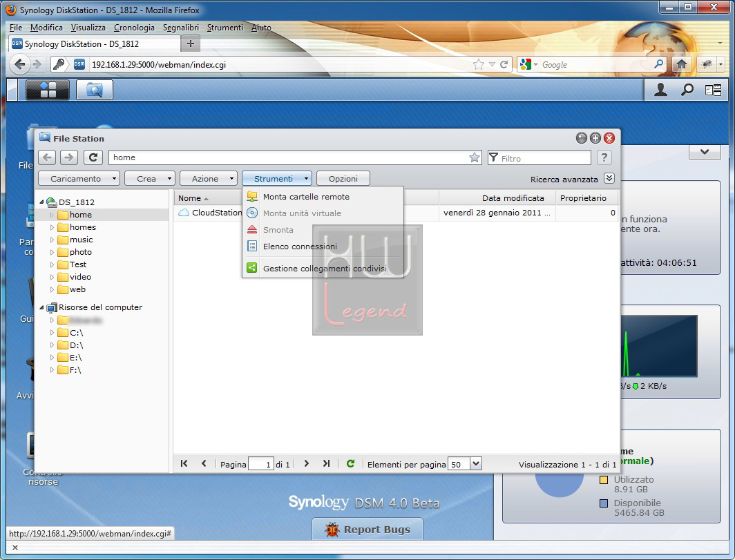This screenshot has height=560, width=735.
Task: Open the Crea dropdown
Action: click(150, 179)
